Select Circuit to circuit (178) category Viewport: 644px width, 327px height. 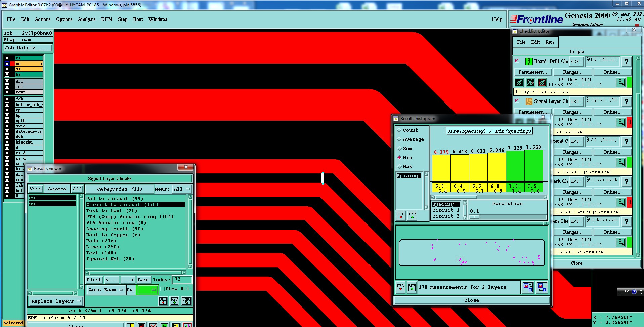tap(135, 205)
